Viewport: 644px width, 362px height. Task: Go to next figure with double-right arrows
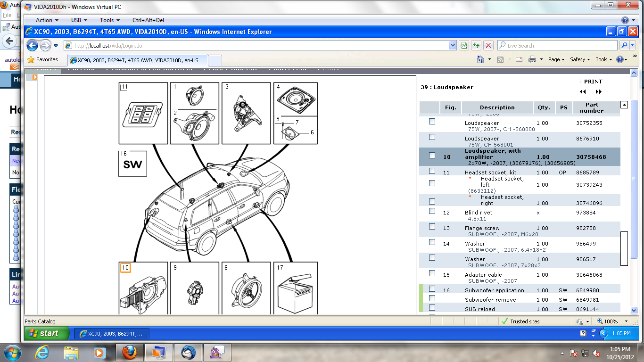tap(598, 92)
